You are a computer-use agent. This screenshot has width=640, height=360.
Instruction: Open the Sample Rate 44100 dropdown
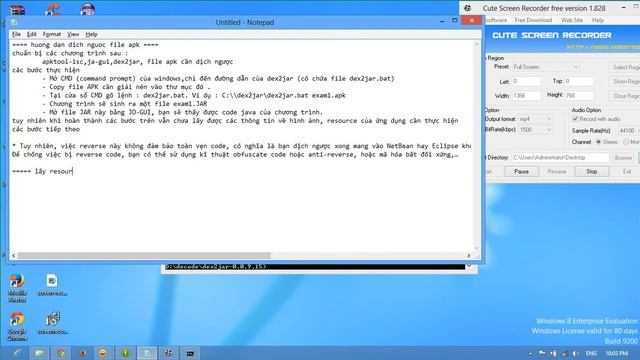pyautogui.click(x=628, y=131)
